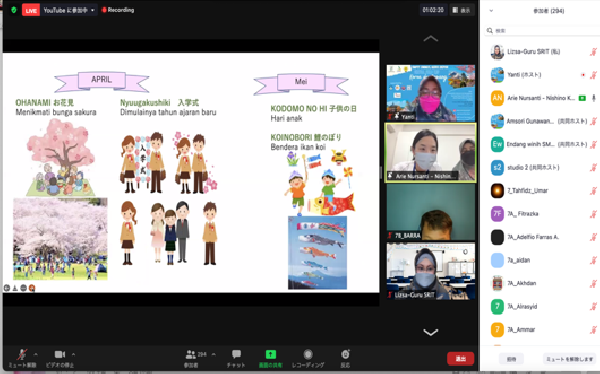Select participant row 7_Tahfidz_Umar
The height and width of the screenshot is (374, 600).
click(542, 191)
